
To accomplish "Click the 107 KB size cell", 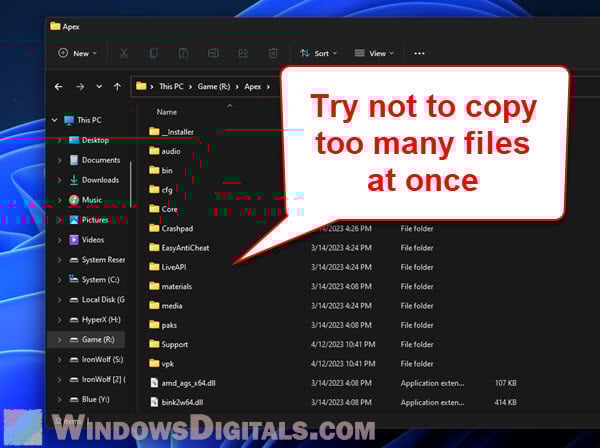I will [505, 383].
